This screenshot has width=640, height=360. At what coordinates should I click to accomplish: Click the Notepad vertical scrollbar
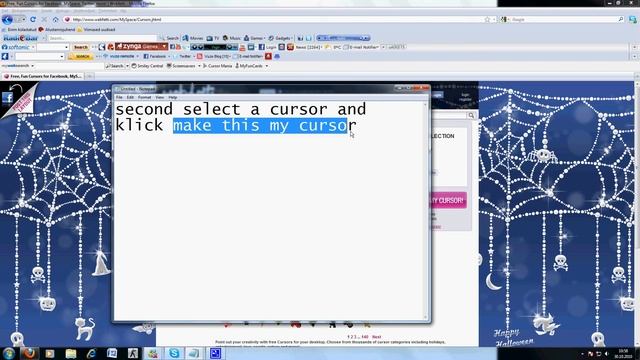click(x=425, y=210)
